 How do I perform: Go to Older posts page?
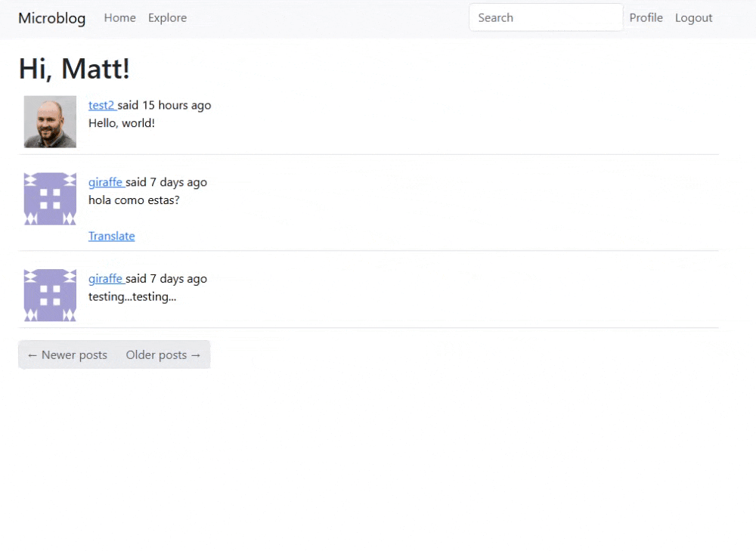[x=163, y=355]
